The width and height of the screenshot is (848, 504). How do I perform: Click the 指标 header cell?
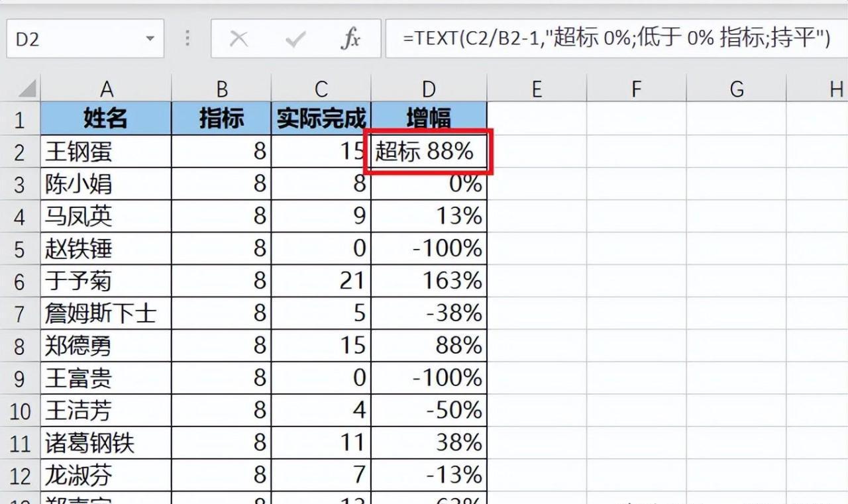221,119
